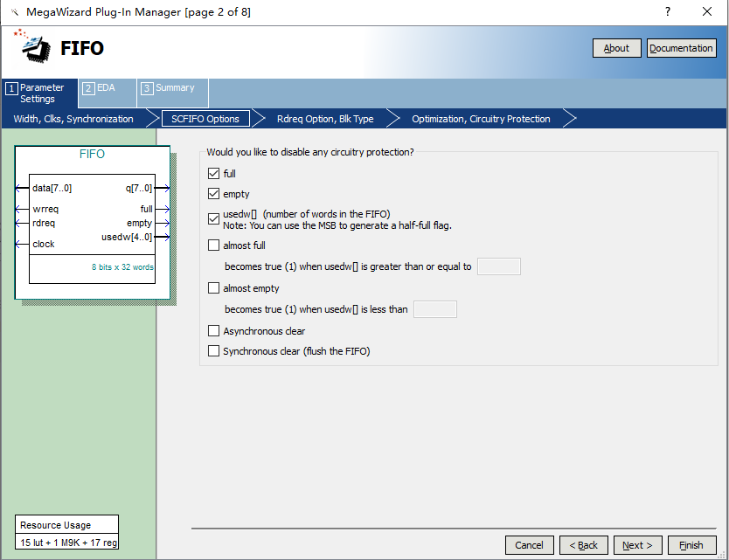This screenshot has height=560, width=729.
Task: Disable the "usedw[]" word count option
Action: [x=213, y=218]
